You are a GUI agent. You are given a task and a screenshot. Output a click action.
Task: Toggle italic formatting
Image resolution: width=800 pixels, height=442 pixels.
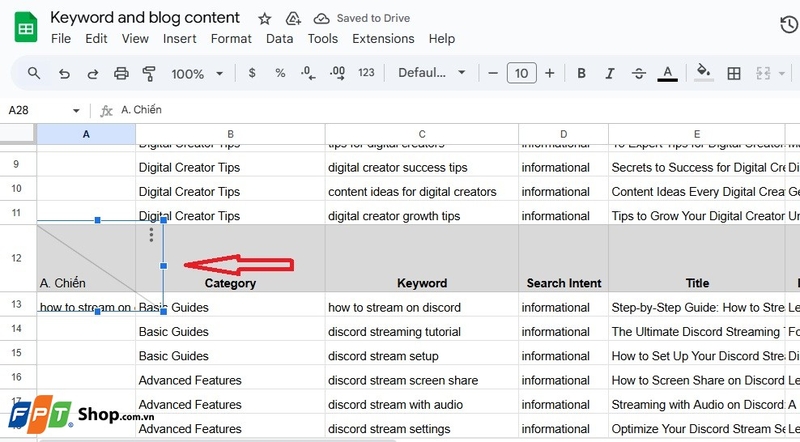point(610,73)
